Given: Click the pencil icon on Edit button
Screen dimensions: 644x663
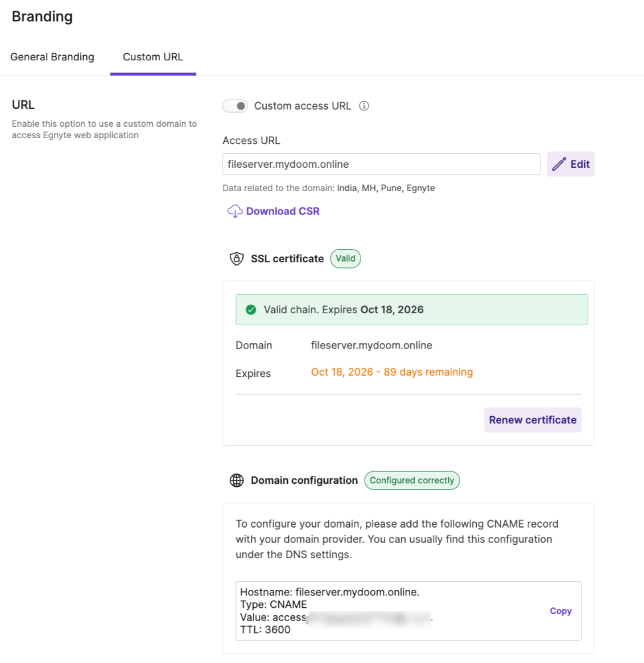Looking at the screenshot, I should (559, 164).
